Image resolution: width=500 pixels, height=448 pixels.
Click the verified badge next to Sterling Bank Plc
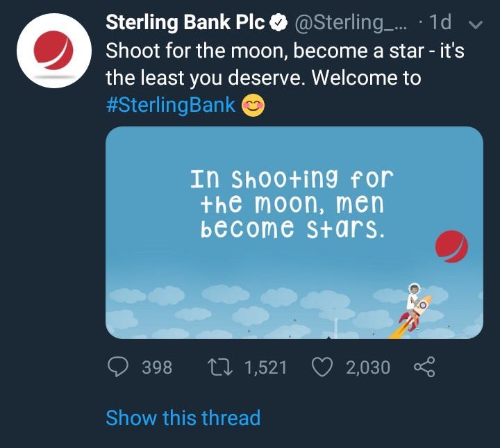coord(278,23)
